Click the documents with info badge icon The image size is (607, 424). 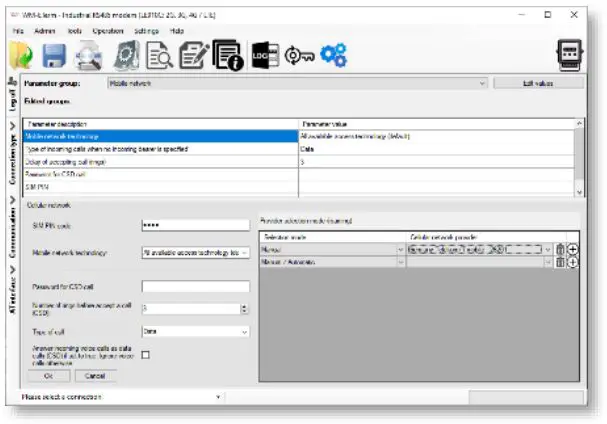pyautogui.click(x=228, y=55)
